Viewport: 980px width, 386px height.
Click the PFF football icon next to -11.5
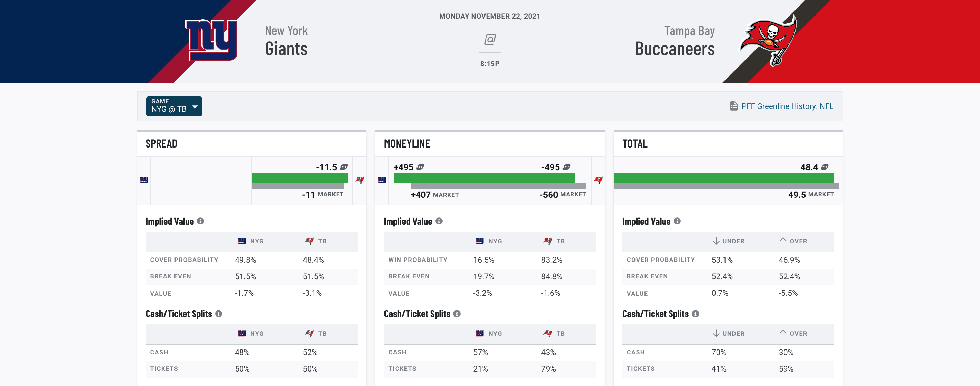[x=343, y=167]
